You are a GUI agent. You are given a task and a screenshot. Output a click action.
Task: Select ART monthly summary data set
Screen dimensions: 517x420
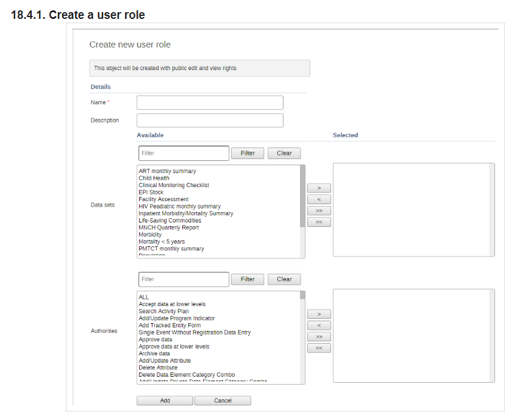[x=167, y=171]
